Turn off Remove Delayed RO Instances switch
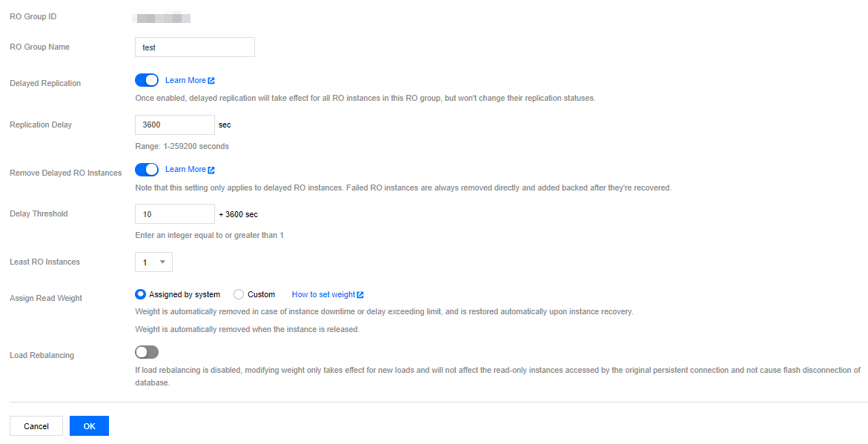Screen dimensions: 868x444 pos(147,169)
